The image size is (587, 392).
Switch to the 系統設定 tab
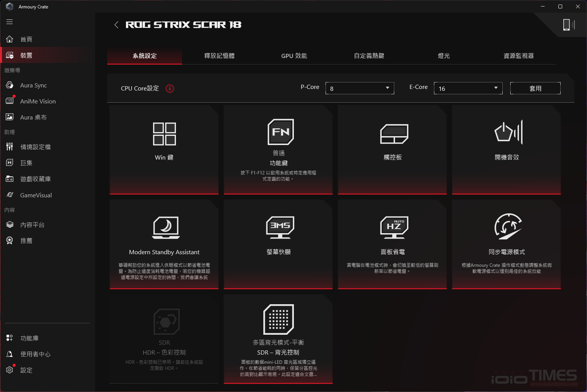tap(145, 56)
